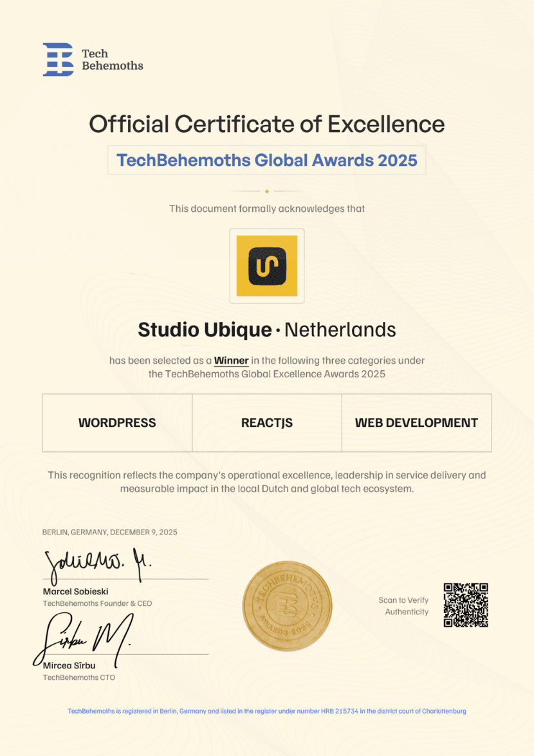Select the WORDPRESS category cell

116,423
